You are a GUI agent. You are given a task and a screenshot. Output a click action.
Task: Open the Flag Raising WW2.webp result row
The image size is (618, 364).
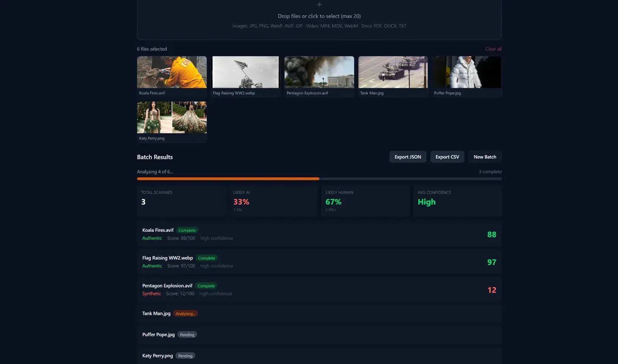(319, 262)
